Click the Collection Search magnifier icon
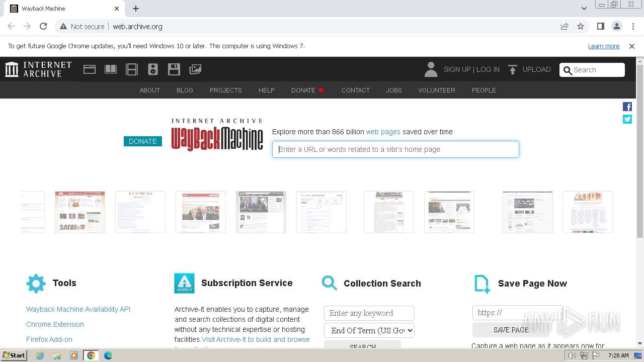The height and width of the screenshot is (362, 644). coord(330,283)
